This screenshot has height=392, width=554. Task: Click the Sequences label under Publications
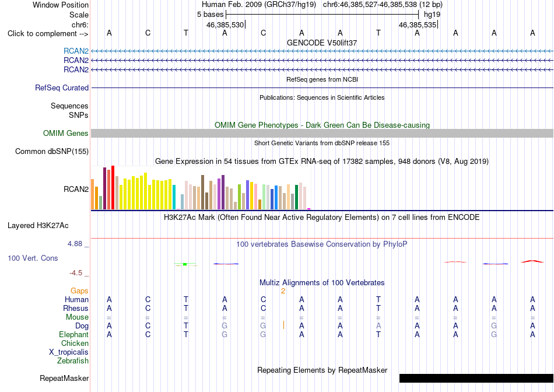[69, 106]
